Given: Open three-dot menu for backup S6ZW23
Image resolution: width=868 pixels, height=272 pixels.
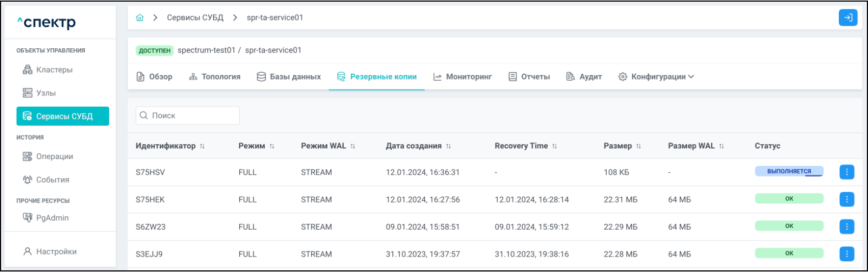Looking at the screenshot, I should click(x=846, y=226).
